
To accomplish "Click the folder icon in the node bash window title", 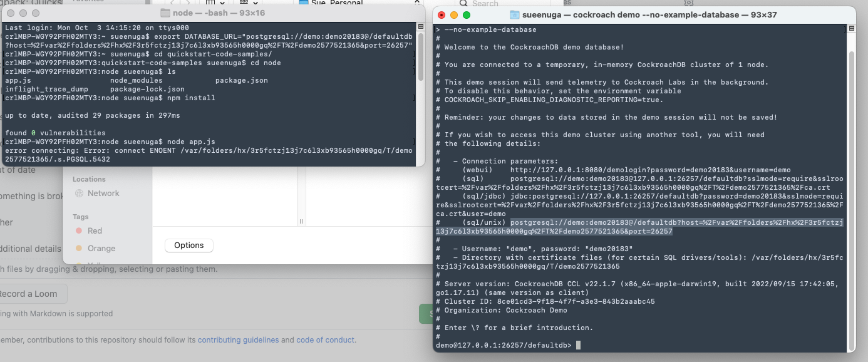I will (165, 13).
